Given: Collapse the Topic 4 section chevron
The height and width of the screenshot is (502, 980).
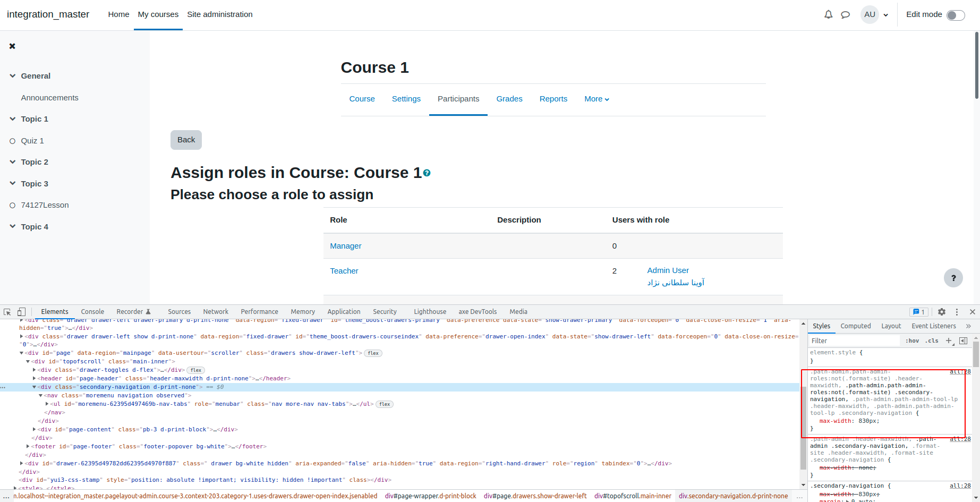Looking at the screenshot, I should pyautogui.click(x=13, y=227).
